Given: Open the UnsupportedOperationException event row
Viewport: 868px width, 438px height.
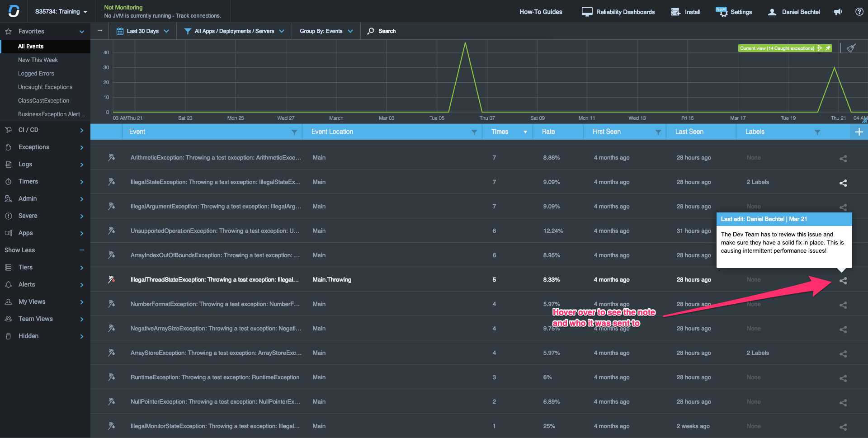Looking at the screenshot, I should pos(479,231).
